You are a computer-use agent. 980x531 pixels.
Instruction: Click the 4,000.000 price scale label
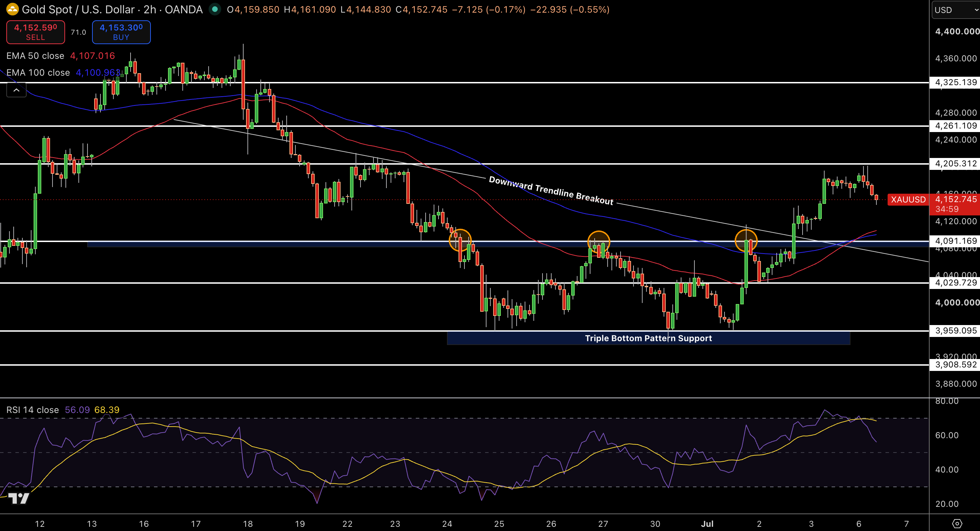coord(957,303)
